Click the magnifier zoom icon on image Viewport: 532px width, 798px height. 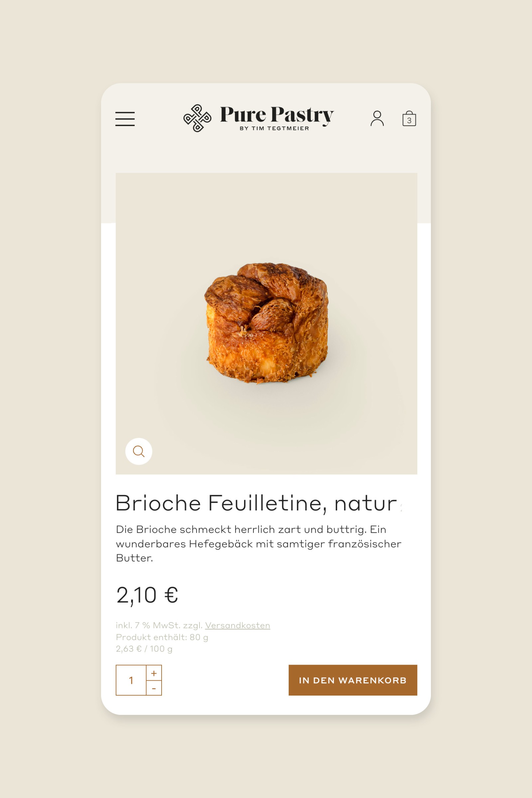tap(139, 451)
